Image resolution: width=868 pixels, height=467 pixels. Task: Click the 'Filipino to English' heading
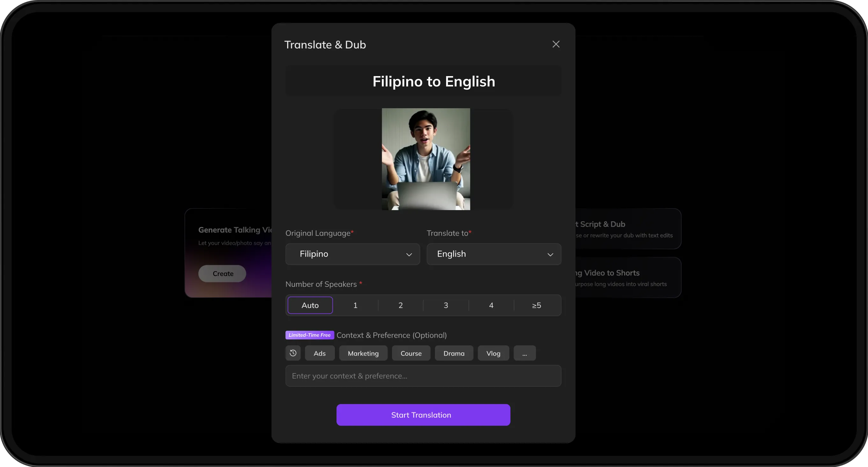coord(434,81)
